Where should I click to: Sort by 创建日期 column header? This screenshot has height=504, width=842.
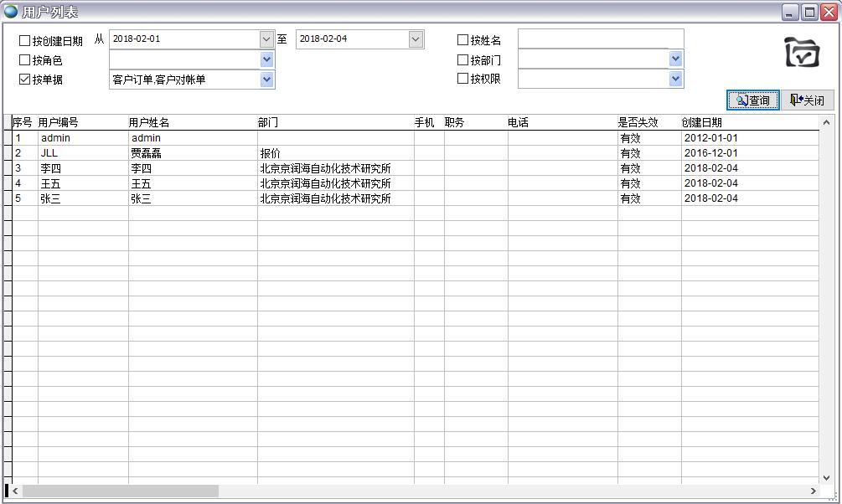(702, 122)
